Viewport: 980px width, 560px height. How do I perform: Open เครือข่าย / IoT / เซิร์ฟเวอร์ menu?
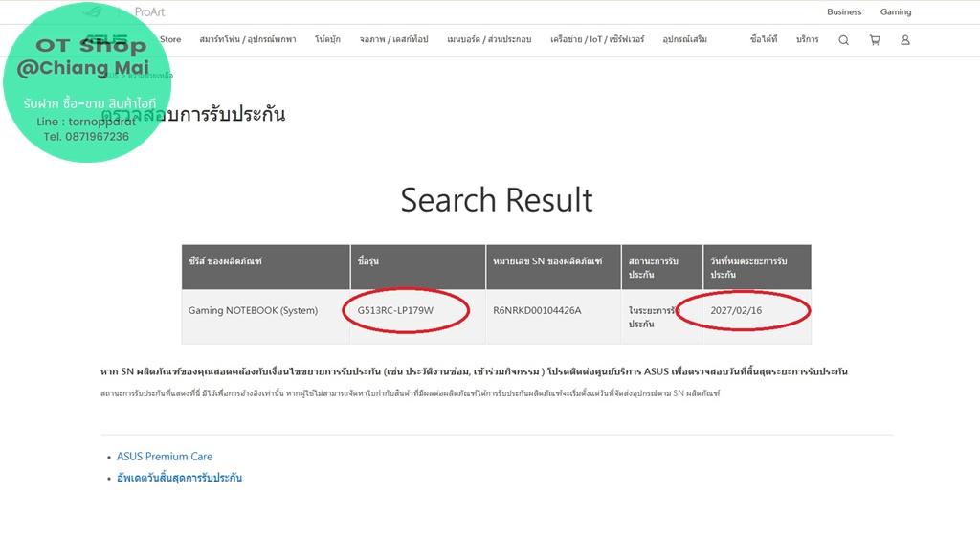(x=597, y=39)
